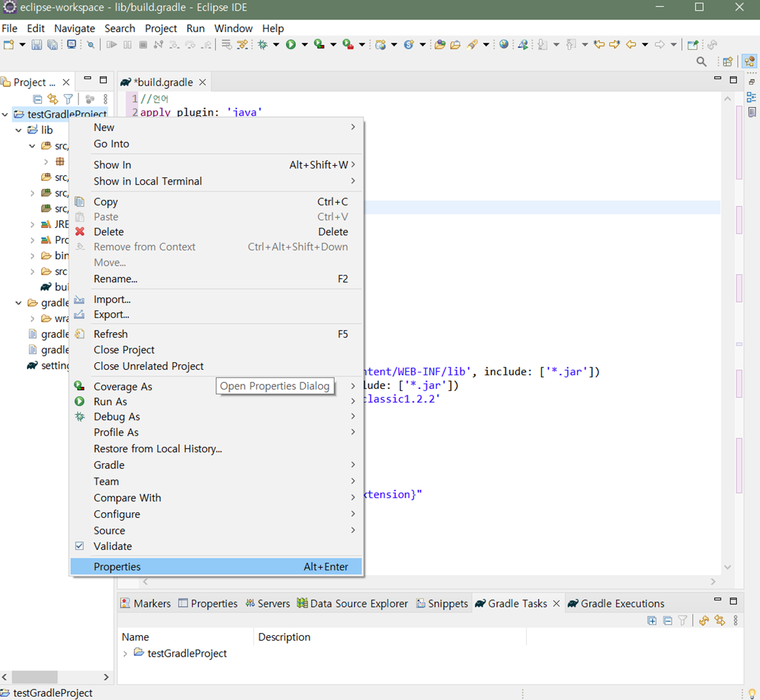760x700 pixels.
Task: Maximize the editor area
Action: point(733,79)
